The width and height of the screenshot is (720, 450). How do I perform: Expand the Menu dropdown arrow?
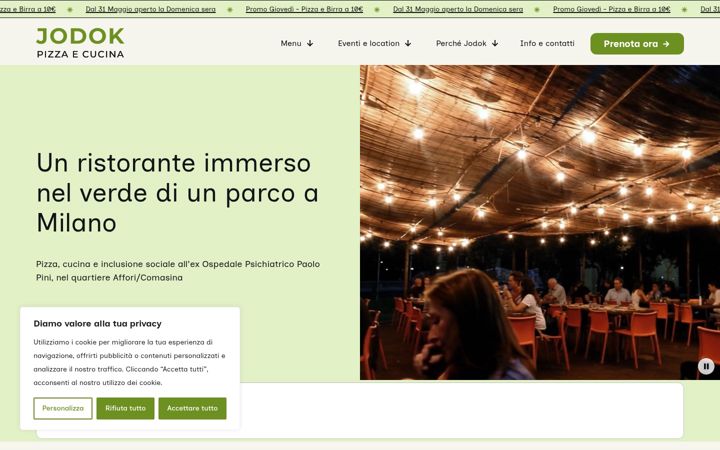coord(310,43)
